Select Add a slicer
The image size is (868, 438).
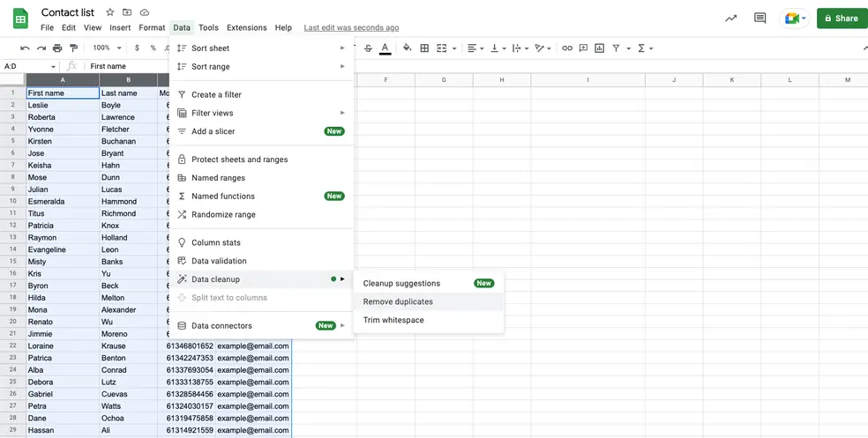261,131
